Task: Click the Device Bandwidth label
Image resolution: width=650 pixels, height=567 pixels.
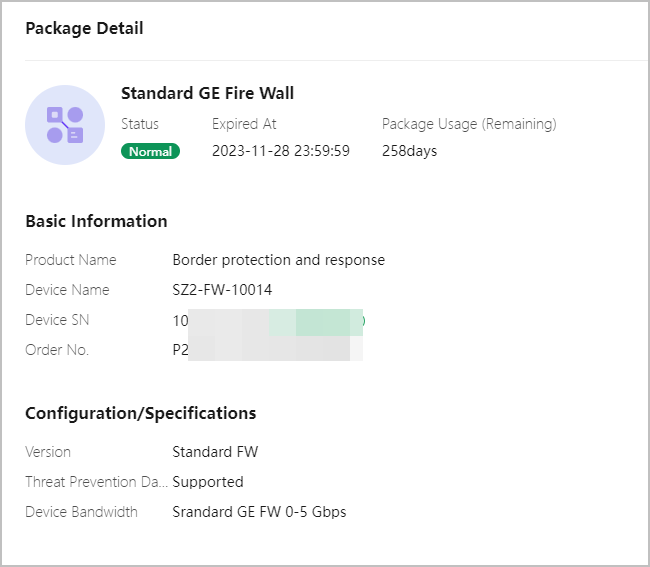Action: click(x=81, y=512)
